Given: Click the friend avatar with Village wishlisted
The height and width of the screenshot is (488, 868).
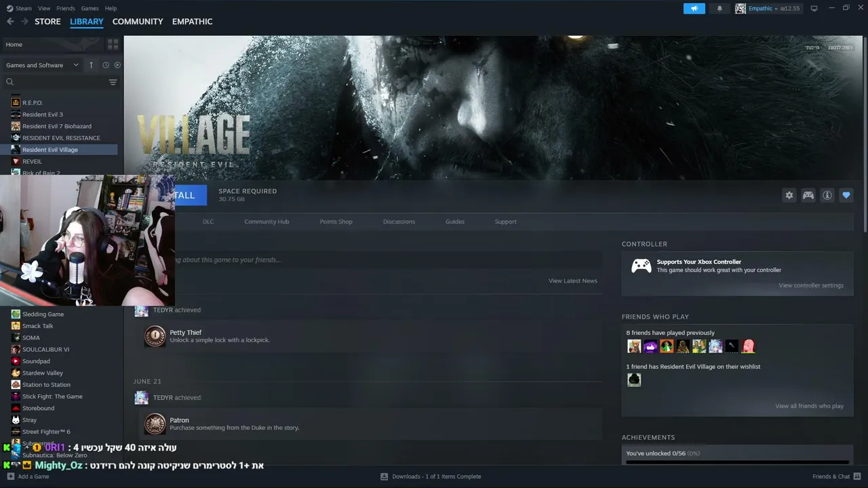Looking at the screenshot, I should 634,380.
